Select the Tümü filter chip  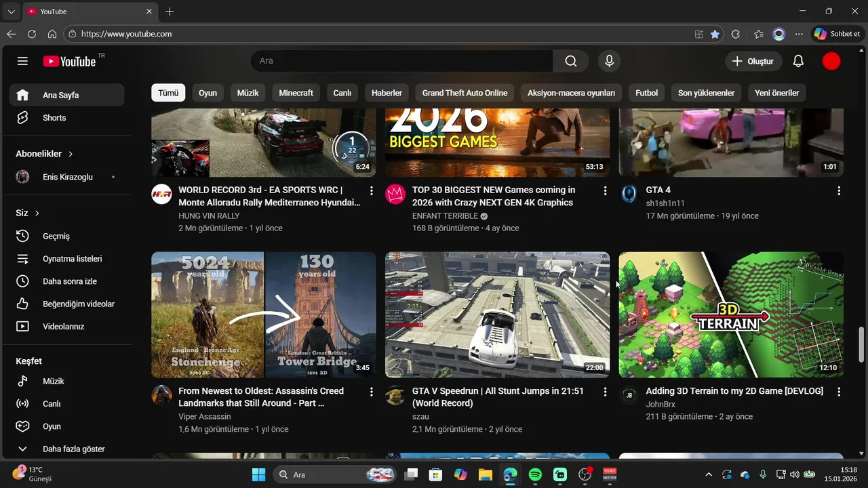[x=168, y=93]
